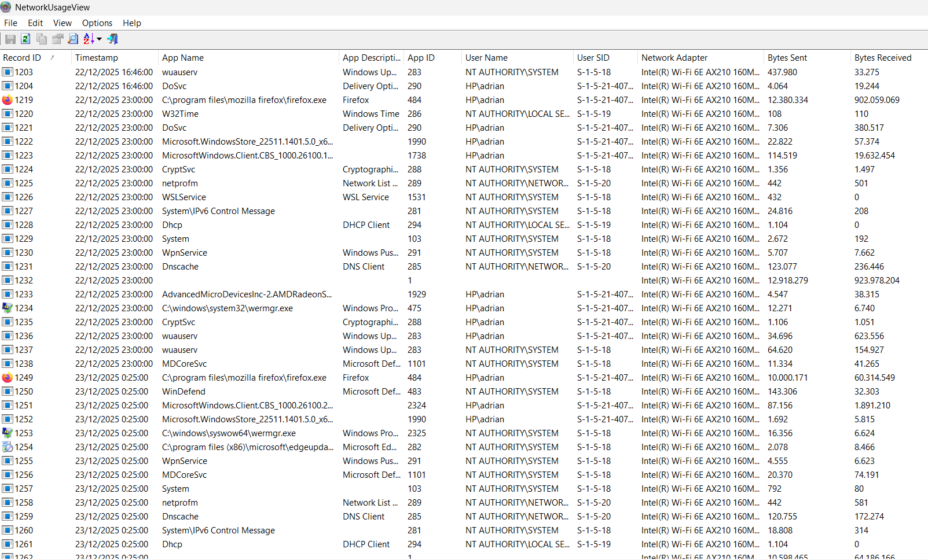Select the MDCoreSvc row, record 1238

click(184, 364)
